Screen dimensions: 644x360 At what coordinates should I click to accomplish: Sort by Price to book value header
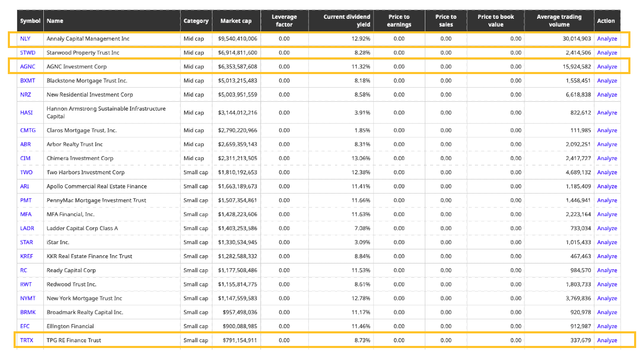pyautogui.click(x=496, y=21)
